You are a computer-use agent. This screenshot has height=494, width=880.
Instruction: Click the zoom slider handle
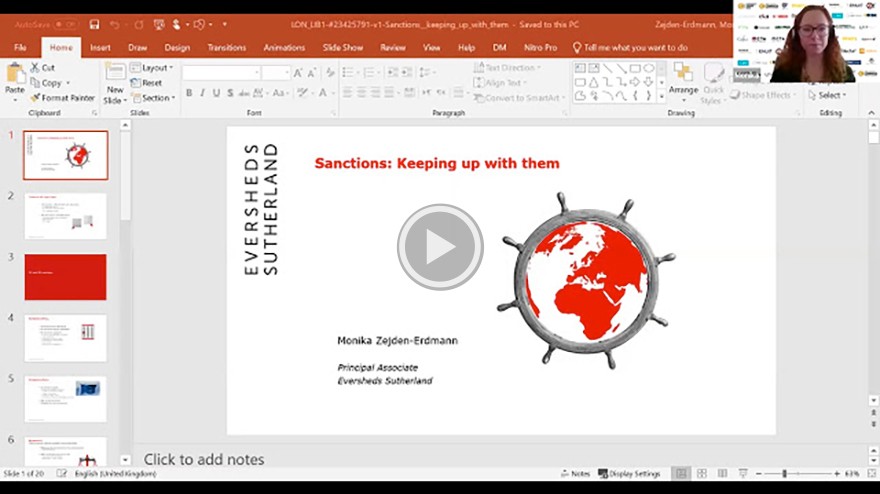point(785,474)
